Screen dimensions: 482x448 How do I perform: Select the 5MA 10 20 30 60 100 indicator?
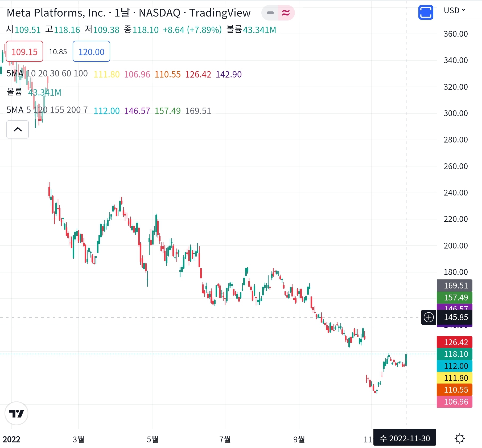[x=47, y=74]
